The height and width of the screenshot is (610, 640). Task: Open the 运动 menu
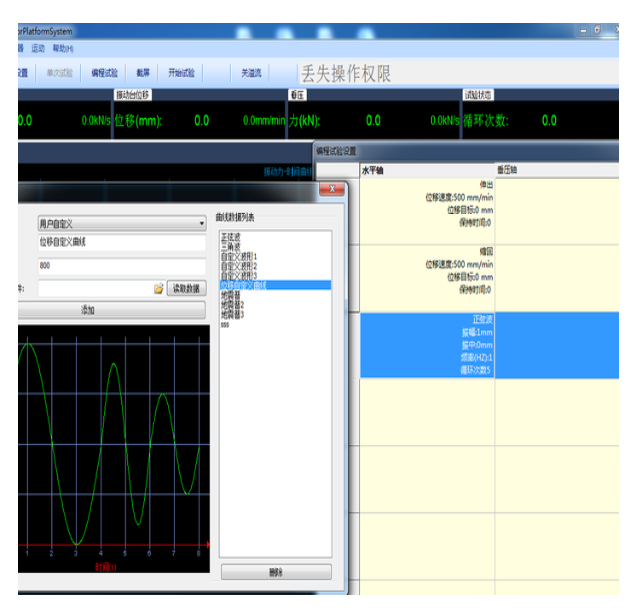[x=38, y=48]
